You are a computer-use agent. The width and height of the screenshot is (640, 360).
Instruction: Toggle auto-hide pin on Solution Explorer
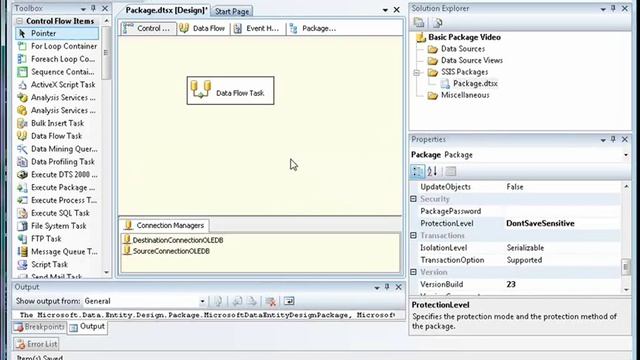pos(613,9)
